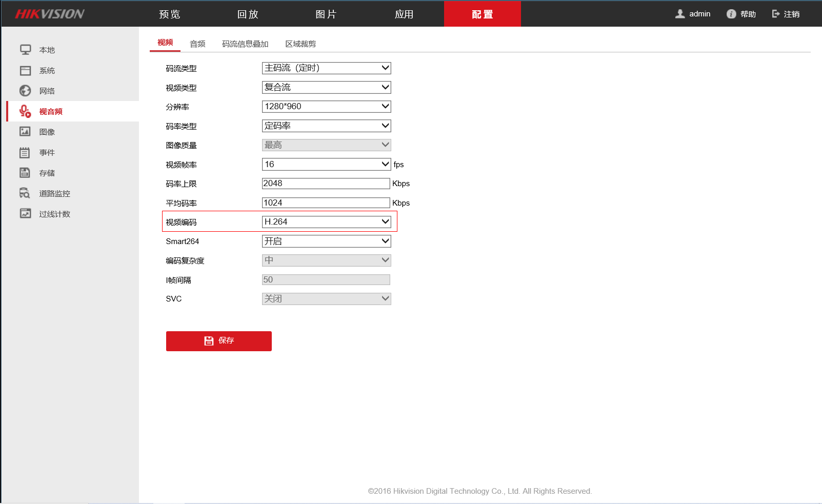Open the Smart264 开启 dropdown
This screenshot has height=504, width=822.
tap(327, 241)
